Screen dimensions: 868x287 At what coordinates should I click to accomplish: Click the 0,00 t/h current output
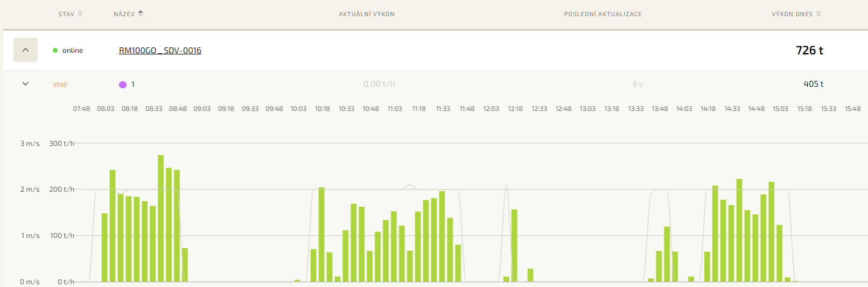click(x=379, y=84)
